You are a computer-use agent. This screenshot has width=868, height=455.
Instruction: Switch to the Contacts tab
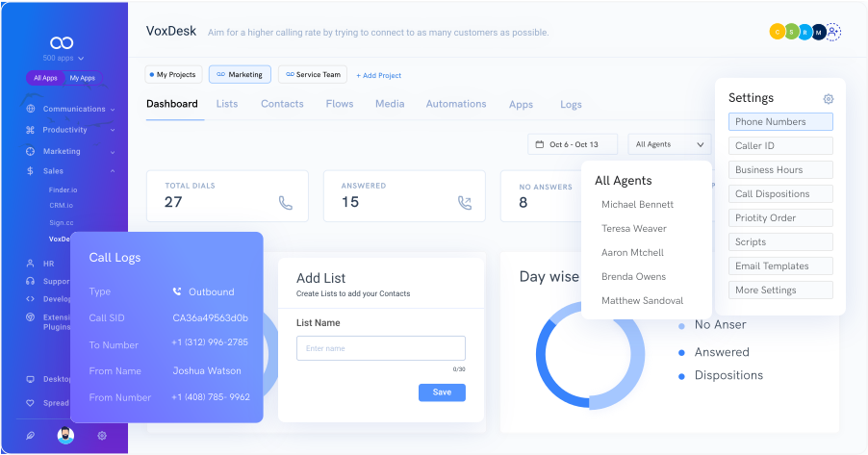tap(282, 104)
